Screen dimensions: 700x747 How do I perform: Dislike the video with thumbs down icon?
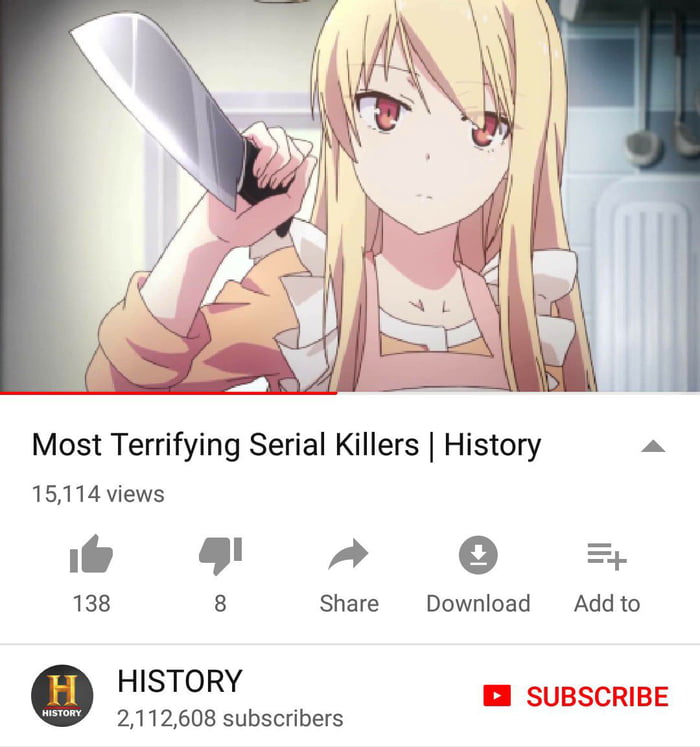tap(221, 555)
